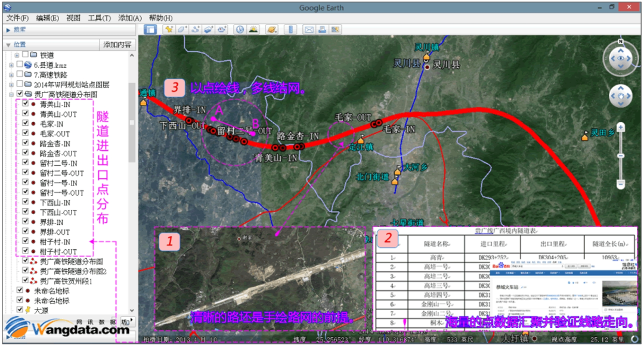Collapse the 贵广高铁隧道分布图 folder
The width and height of the screenshot is (644, 347).
tap(11, 94)
